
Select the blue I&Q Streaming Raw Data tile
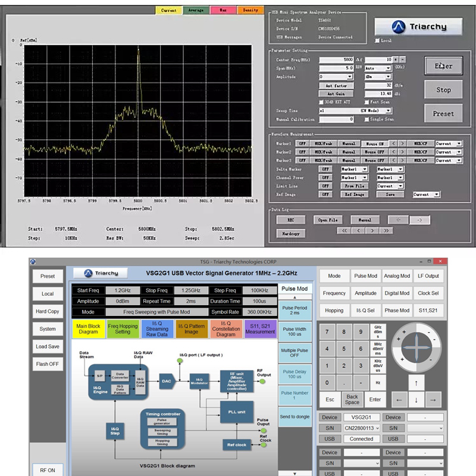157,329
